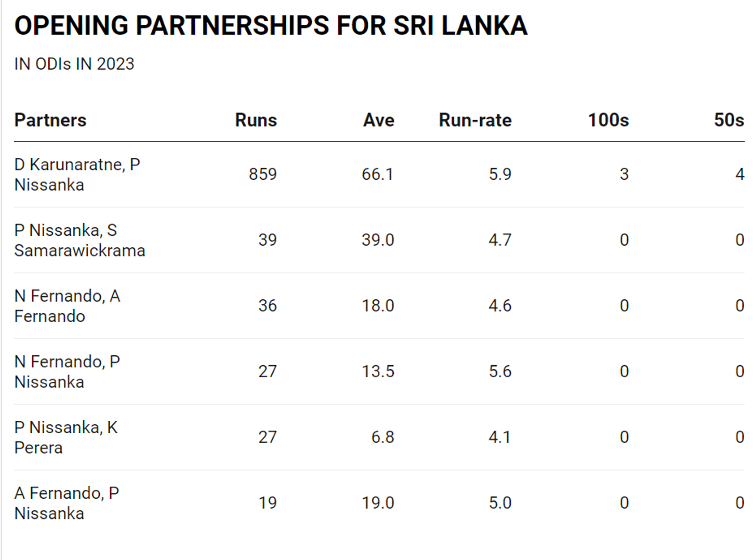Viewport: 754px width, 560px height.
Task: Select the P Nissanka, K Perera row
Action: click(x=66, y=437)
